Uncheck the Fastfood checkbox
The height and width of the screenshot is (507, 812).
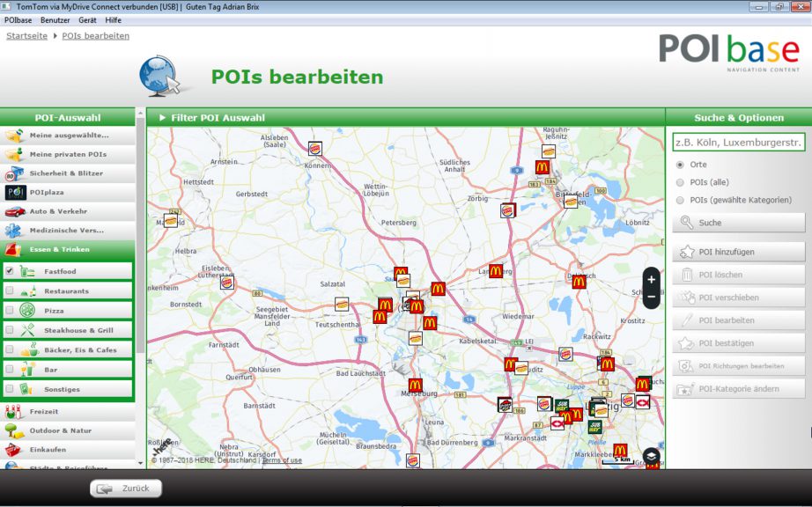pos(10,271)
